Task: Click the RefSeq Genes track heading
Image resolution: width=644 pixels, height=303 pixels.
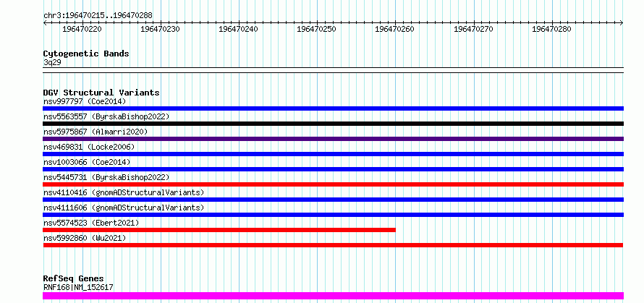Action: click(x=74, y=279)
